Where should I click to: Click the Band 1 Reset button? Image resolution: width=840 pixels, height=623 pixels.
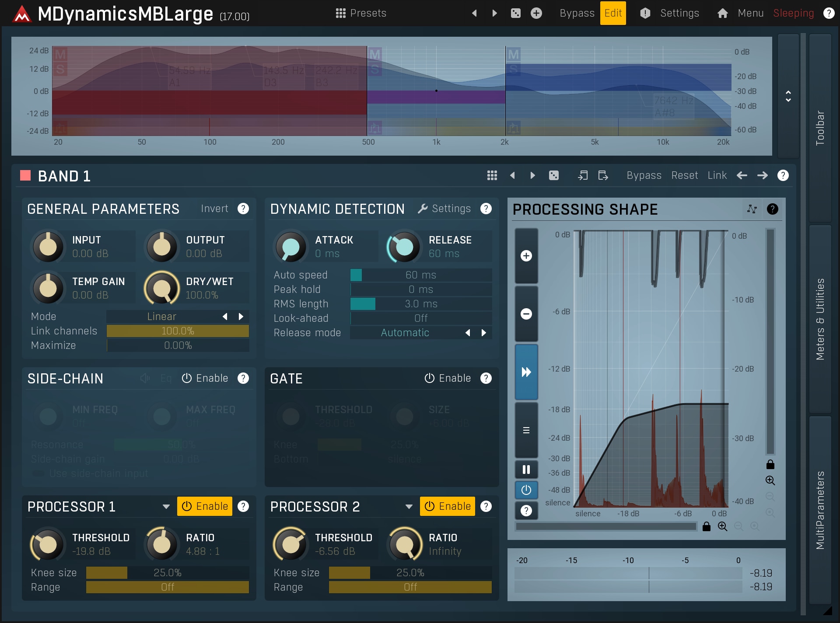(x=684, y=175)
